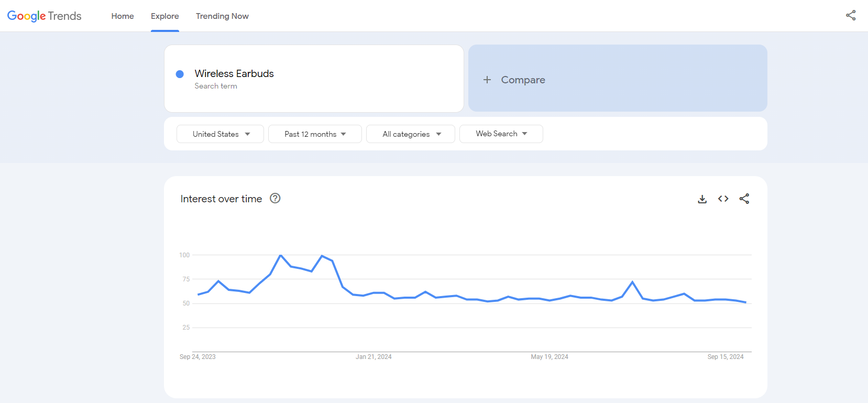Click the Jan 21, 2024 axis label
Viewport: 868px width, 403px height.
(373, 357)
